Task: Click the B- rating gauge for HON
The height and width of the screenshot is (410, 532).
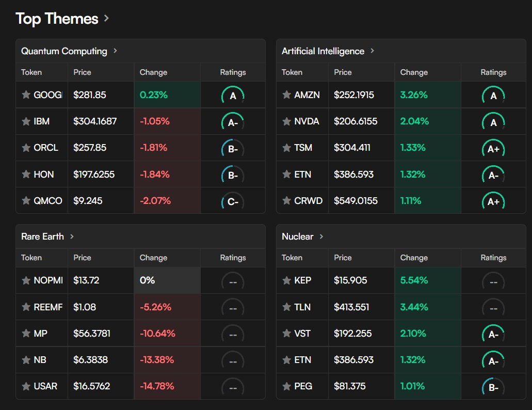Action: (x=233, y=175)
